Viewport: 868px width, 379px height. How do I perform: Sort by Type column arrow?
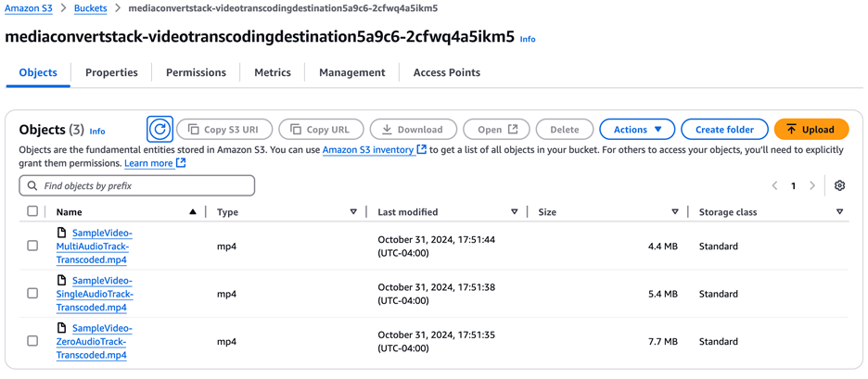coord(353,212)
